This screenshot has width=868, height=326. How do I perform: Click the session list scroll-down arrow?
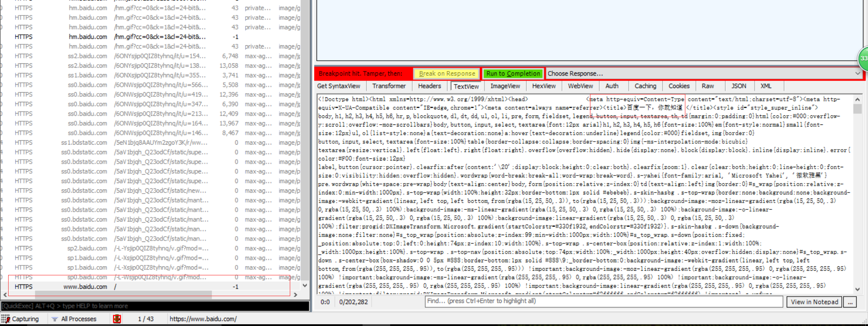click(x=305, y=285)
